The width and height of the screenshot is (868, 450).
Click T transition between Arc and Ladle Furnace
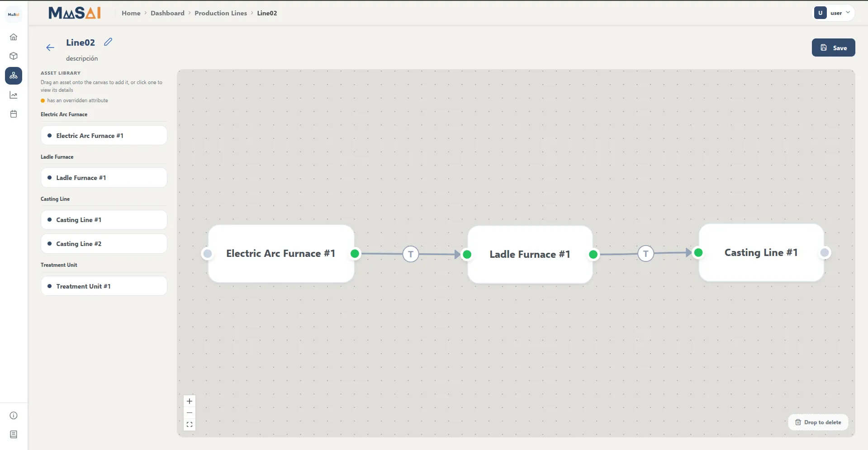coord(411,254)
